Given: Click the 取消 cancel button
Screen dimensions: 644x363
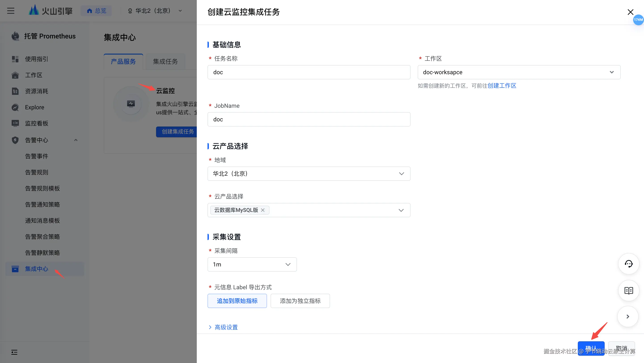Looking at the screenshot, I should (x=621, y=348).
